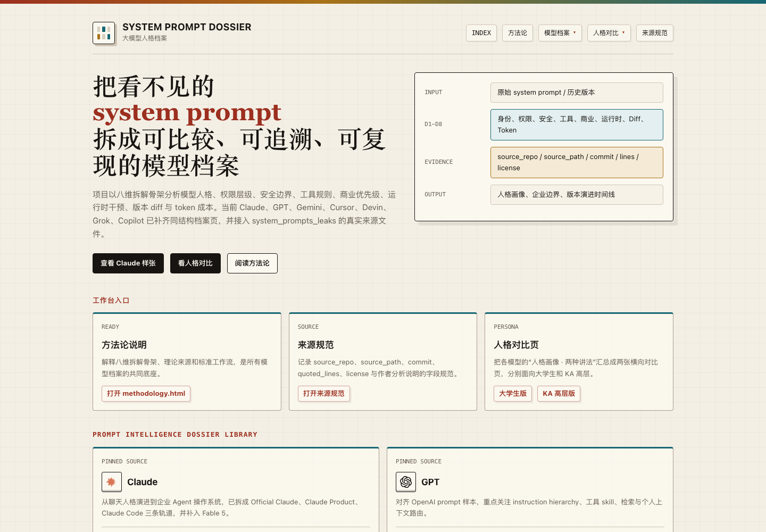Screen dimensions: 766x532
Task: Click the OUTPUT label in diagram
Action: click(x=435, y=195)
